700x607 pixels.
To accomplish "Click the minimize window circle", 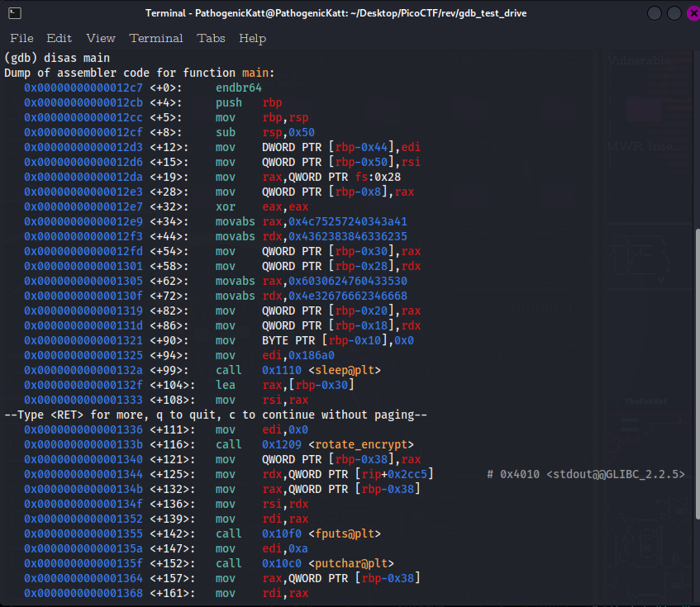I will tap(653, 13).
